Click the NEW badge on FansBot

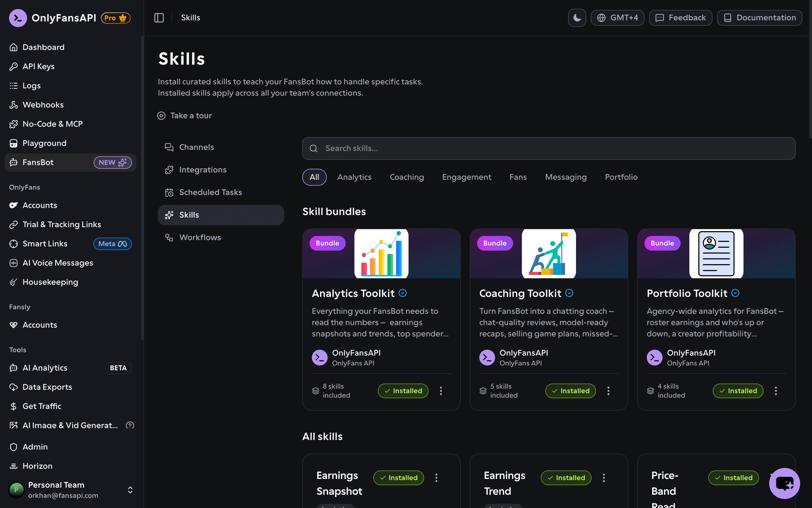pyautogui.click(x=112, y=163)
